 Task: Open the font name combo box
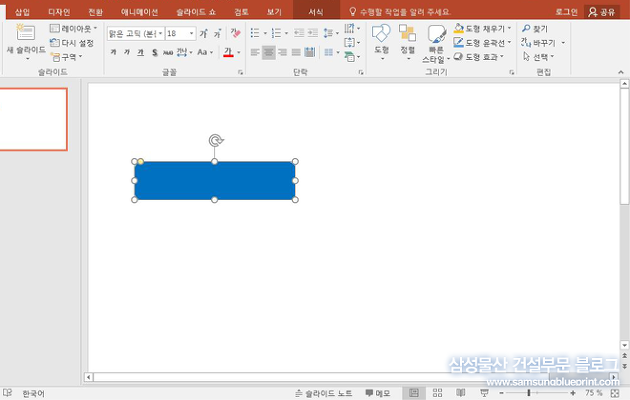(x=135, y=33)
